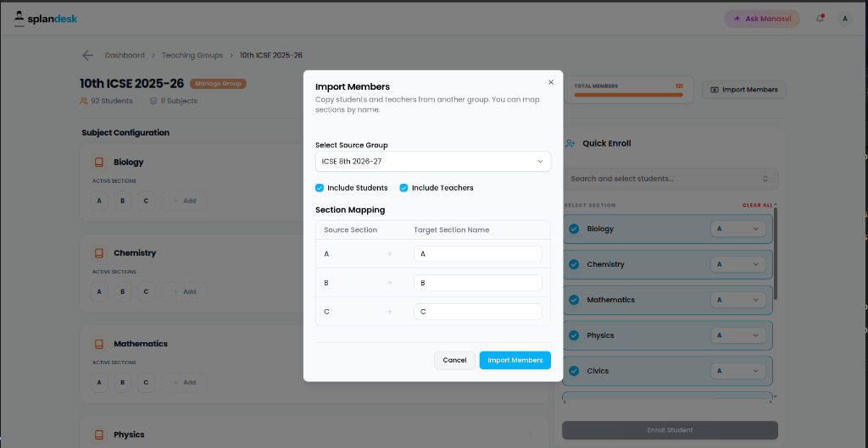Image resolution: width=868 pixels, height=448 pixels.
Task: Go to the Teaching Groups breadcrumb
Action: [192, 55]
